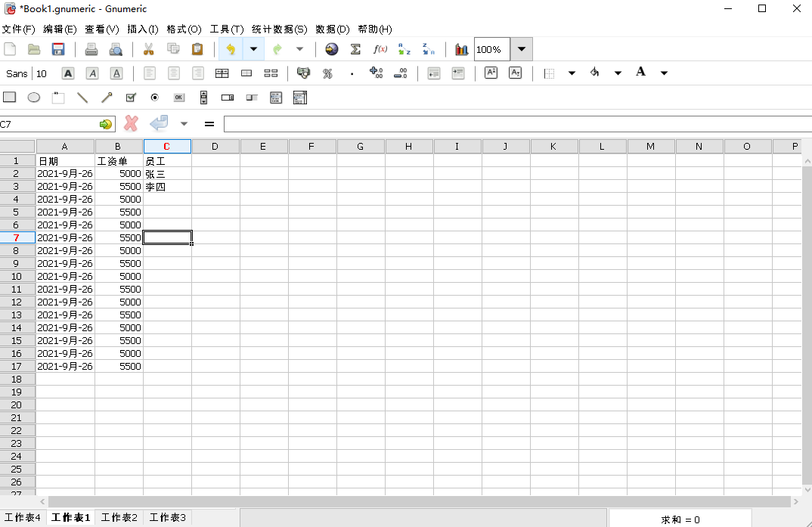812x527 pixels.
Task: Decrease cell indent
Action: (434, 73)
